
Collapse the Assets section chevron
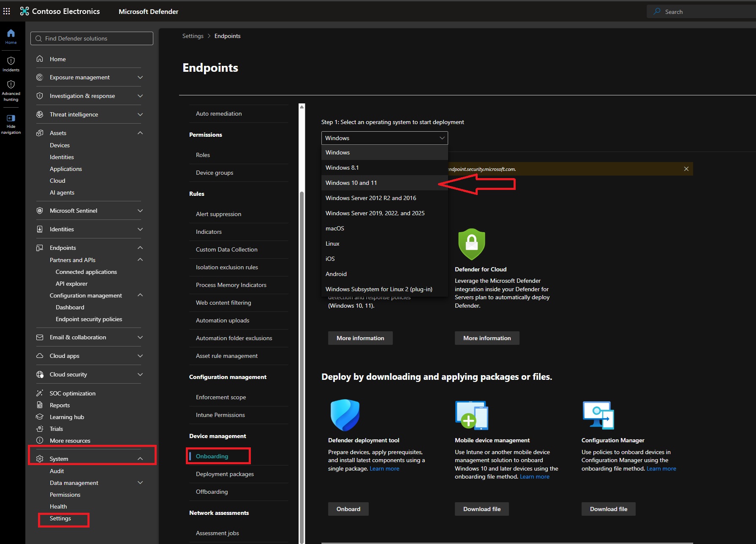(x=140, y=133)
